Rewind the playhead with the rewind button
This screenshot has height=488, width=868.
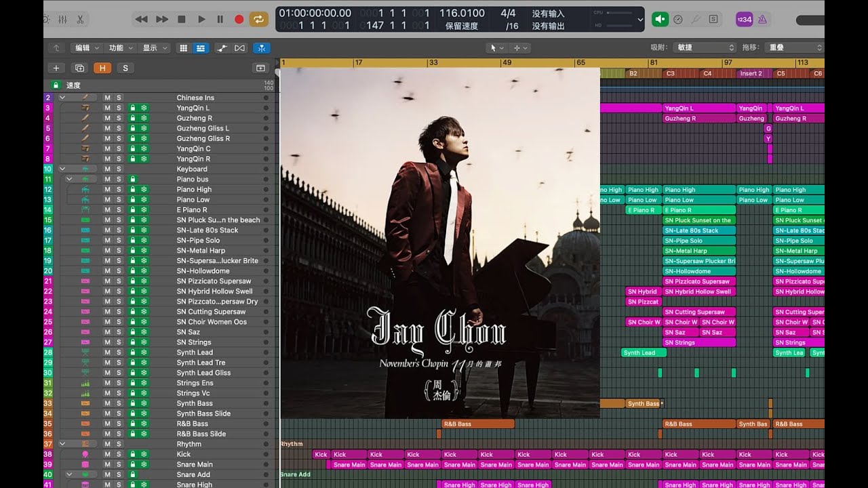141,20
